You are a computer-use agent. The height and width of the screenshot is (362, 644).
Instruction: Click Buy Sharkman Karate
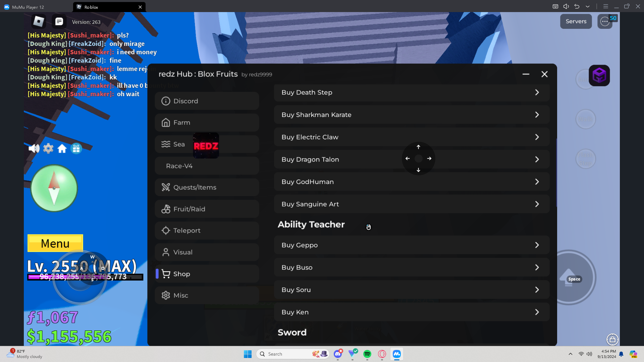tap(412, 115)
